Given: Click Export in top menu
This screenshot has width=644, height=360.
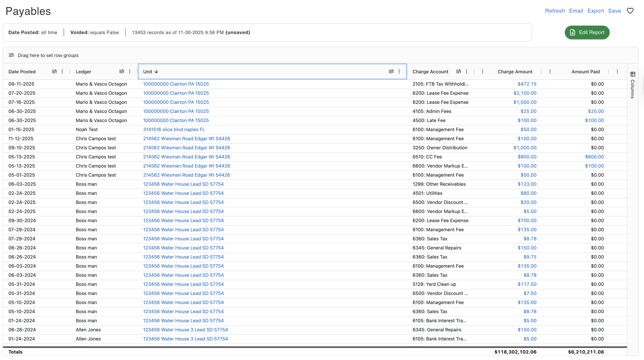Looking at the screenshot, I should (595, 11).
